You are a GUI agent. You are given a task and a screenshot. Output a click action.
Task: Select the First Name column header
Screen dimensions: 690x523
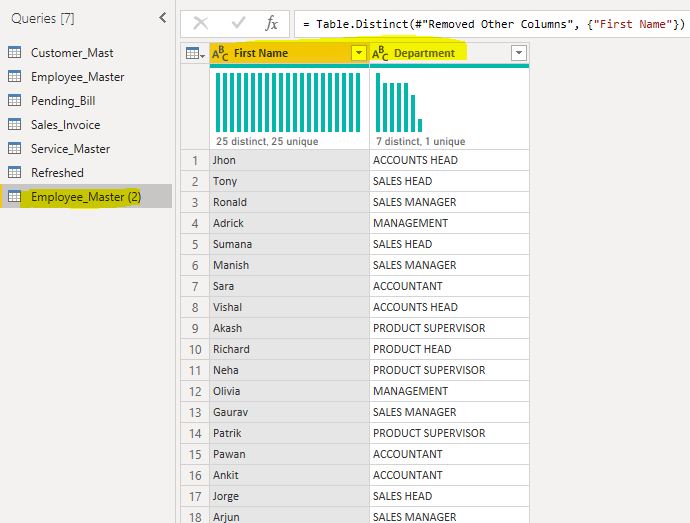click(x=290, y=53)
